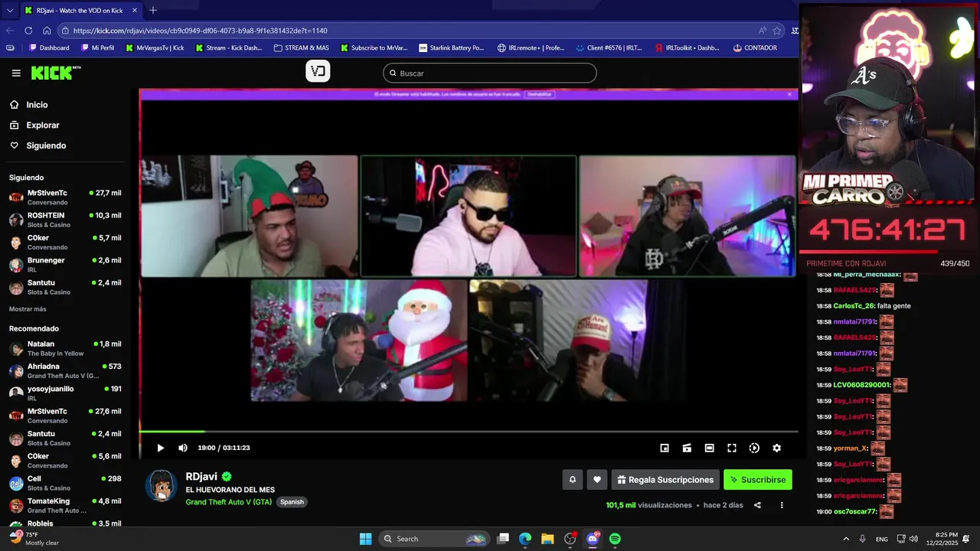980x551 pixels.
Task: Enter fullscreen video mode
Action: point(732,448)
